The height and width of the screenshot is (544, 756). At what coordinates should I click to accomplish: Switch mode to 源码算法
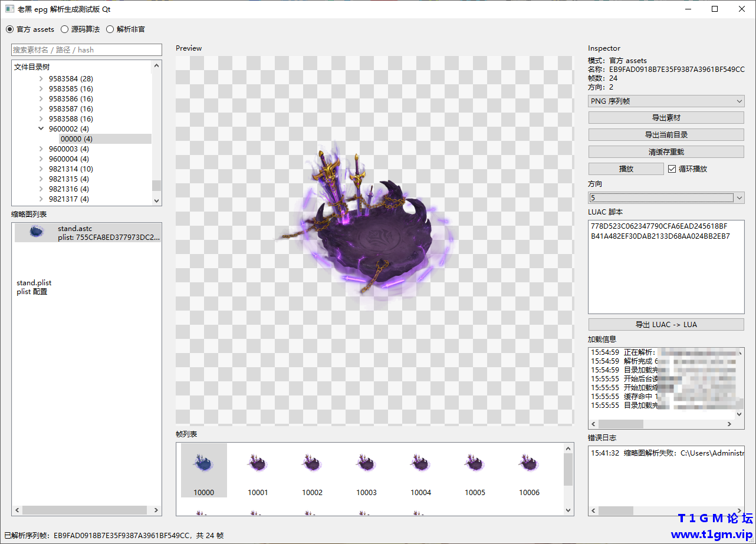tap(80, 29)
